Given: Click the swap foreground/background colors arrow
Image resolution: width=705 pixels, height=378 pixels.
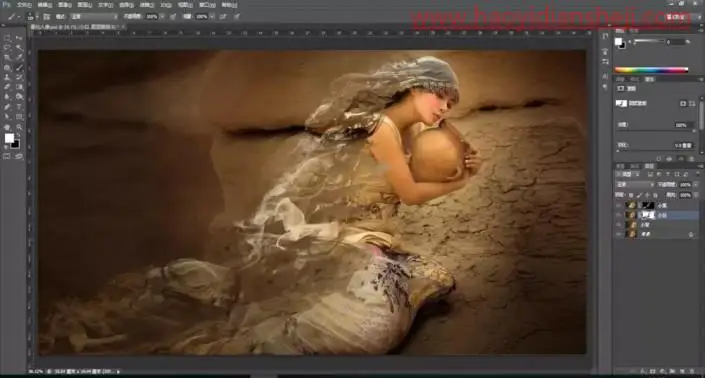Looking at the screenshot, I should tap(18, 135).
